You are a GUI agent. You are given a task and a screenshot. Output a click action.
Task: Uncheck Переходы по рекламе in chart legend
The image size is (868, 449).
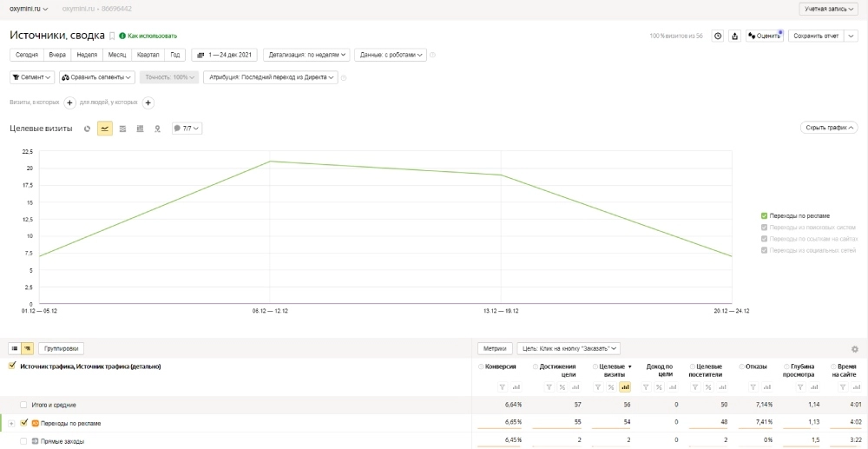coord(764,216)
